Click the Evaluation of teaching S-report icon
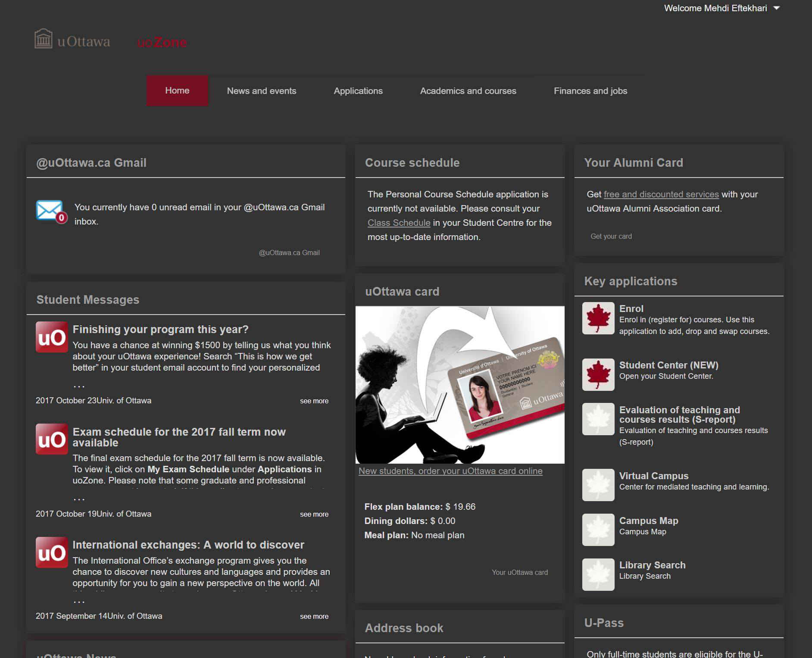The height and width of the screenshot is (658, 812). [598, 419]
